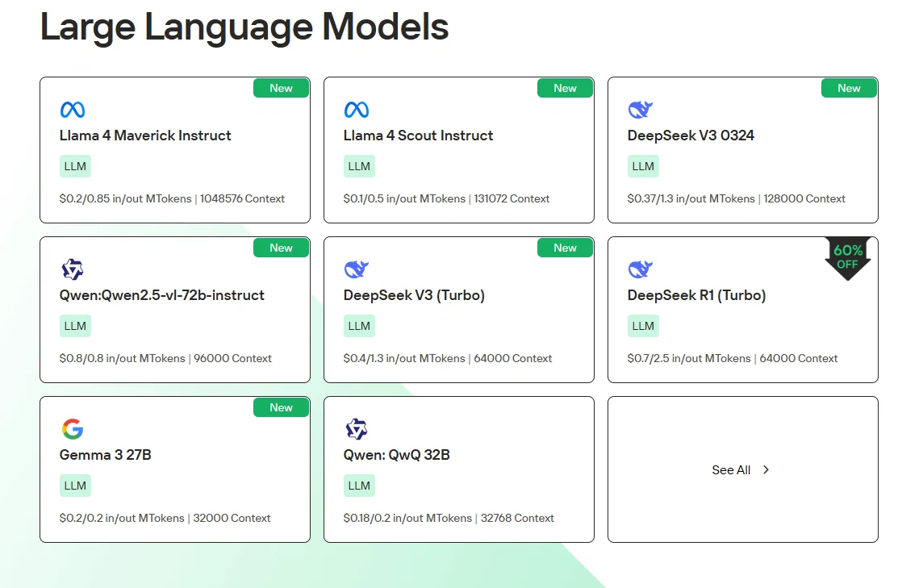The width and height of the screenshot is (923, 588).
Task: Click the New badge on DeepSeek V3 0324
Action: (849, 88)
